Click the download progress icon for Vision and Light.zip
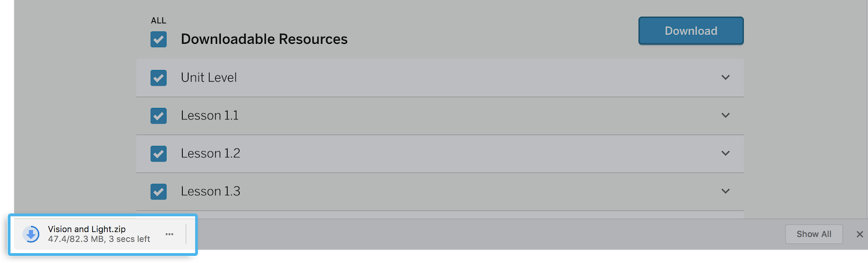 point(31,234)
